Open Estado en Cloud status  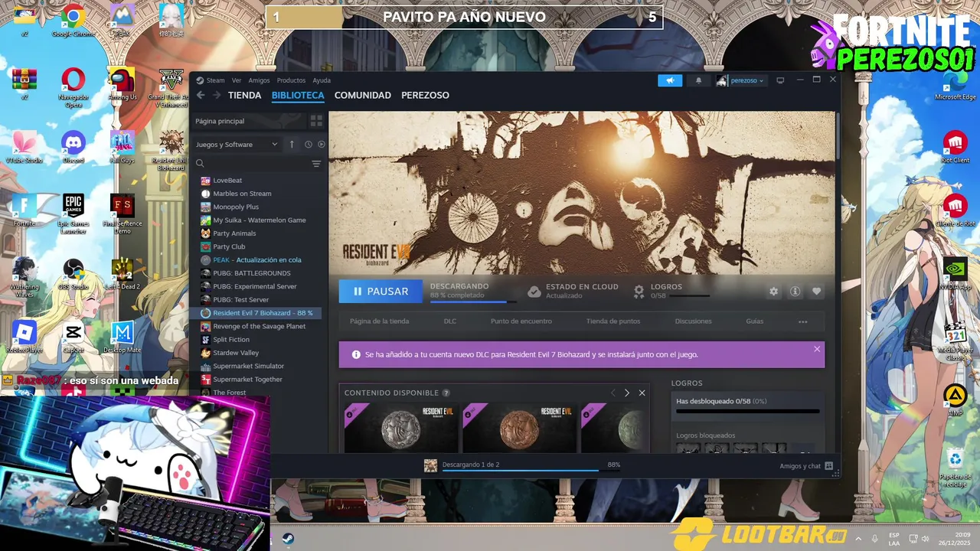click(x=573, y=291)
